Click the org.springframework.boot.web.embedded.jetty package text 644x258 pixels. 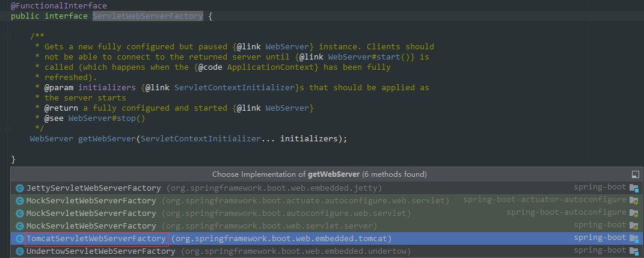click(274, 188)
